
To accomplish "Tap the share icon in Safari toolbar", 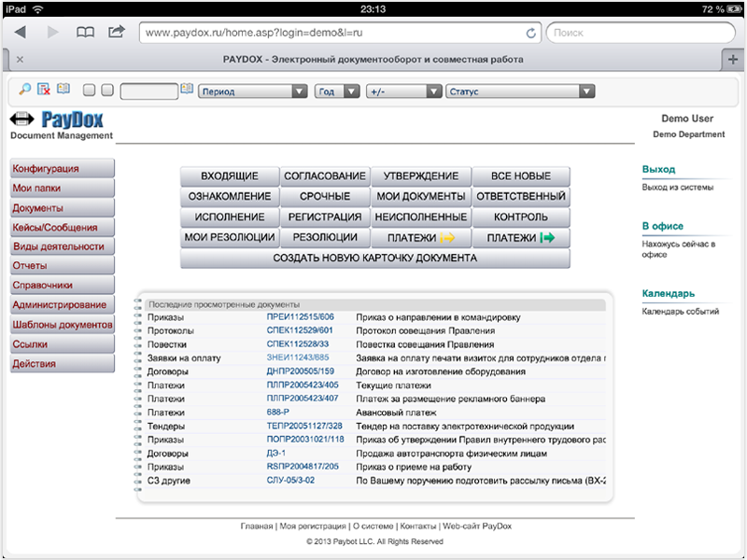I will coord(117,32).
